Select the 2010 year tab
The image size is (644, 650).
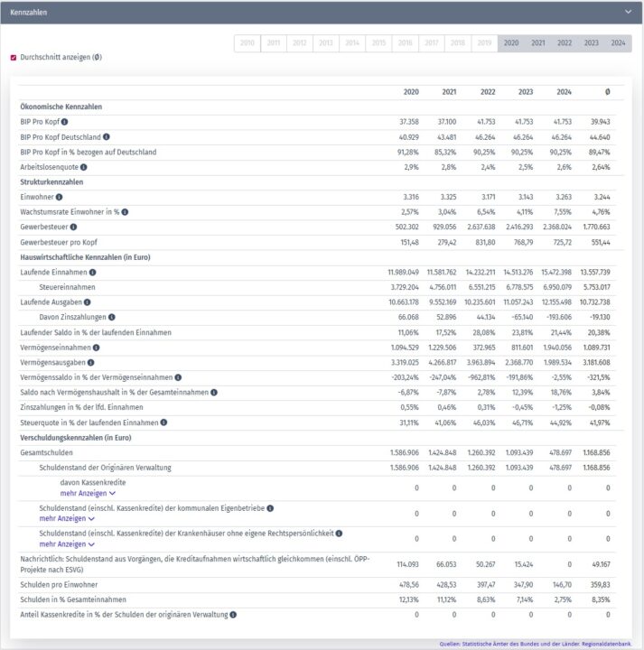[x=247, y=43]
